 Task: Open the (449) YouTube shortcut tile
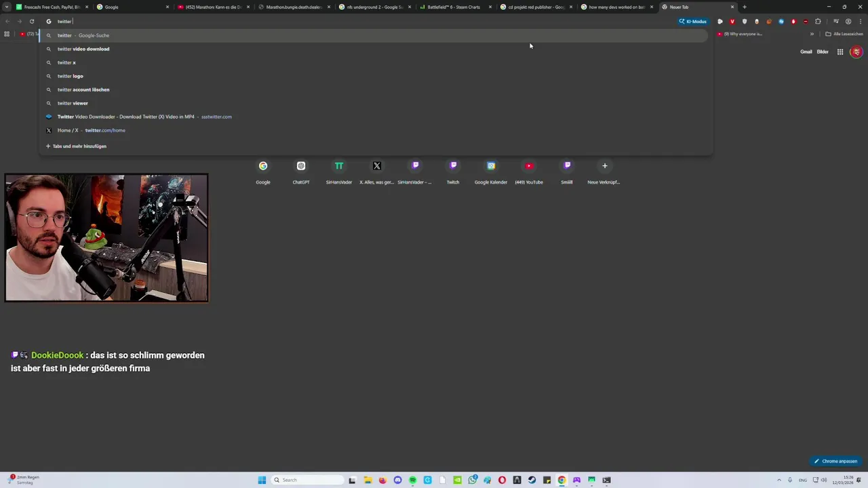(x=529, y=171)
